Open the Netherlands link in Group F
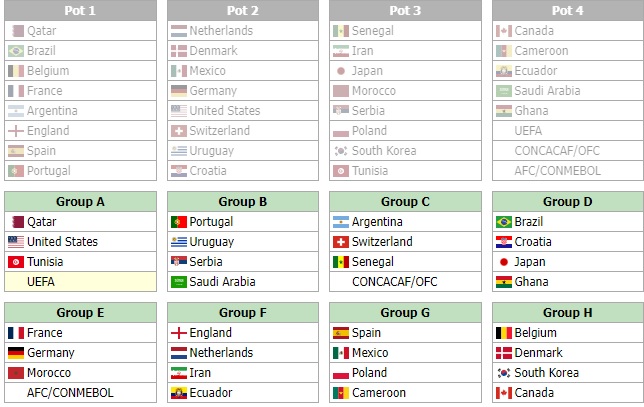Viewport: 644px width, 407px height. pyautogui.click(x=221, y=353)
